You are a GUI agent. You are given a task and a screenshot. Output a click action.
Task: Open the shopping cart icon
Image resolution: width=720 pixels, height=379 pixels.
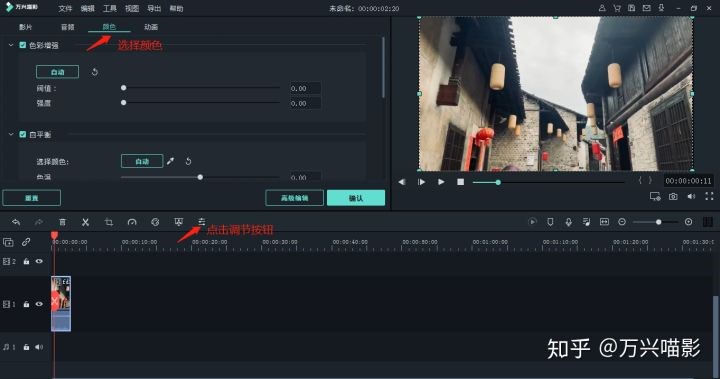[x=617, y=8]
